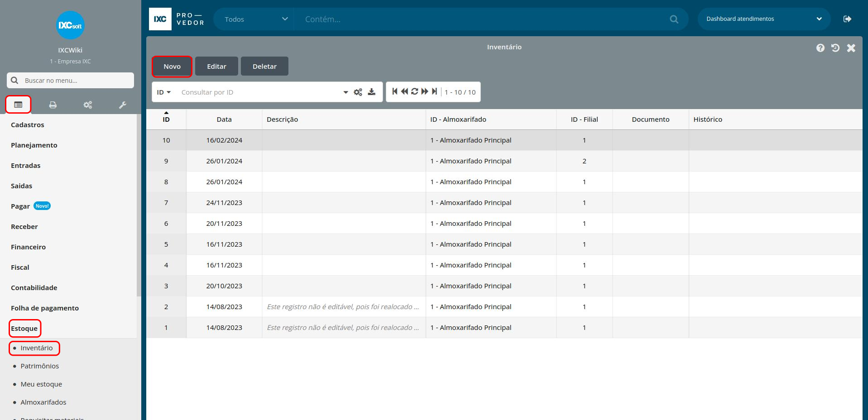Image resolution: width=868 pixels, height=420 pixels.
Task: Sort by the ID - Filial column header
Action: pyautogui.click(x=584, y=119)
